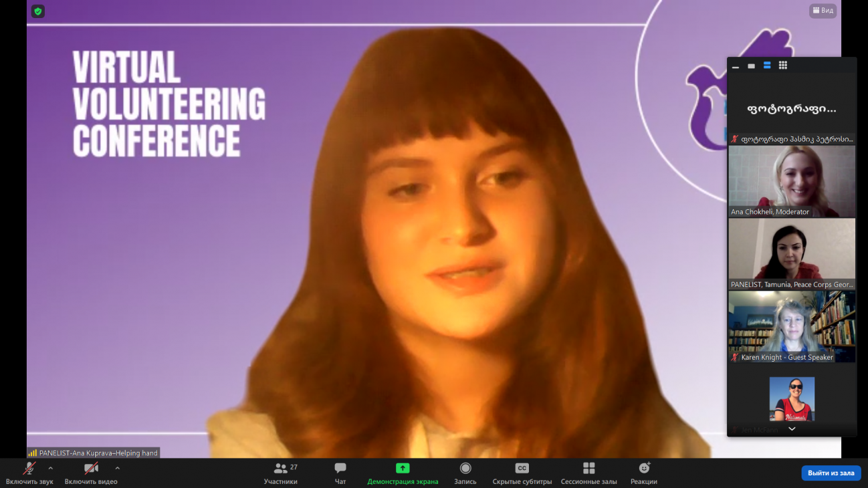Open video options arrow next to camera
This screenshot has height=488, width=868.
click(118, 468)
